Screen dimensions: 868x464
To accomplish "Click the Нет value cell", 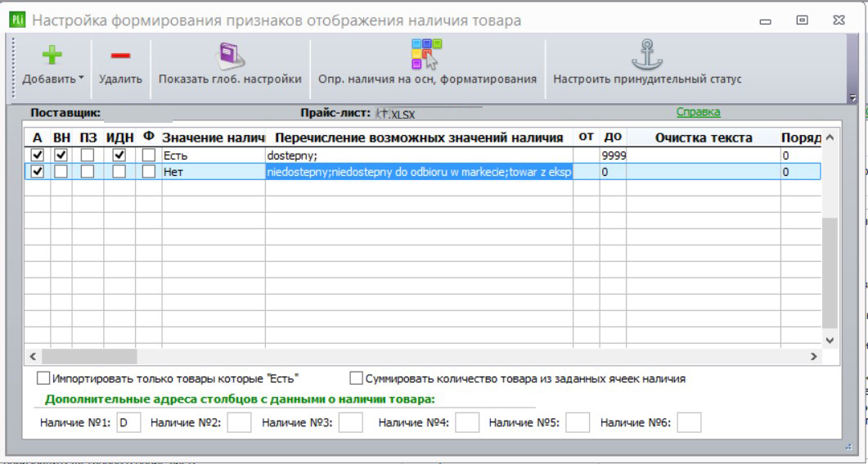I will pos(214,172).
